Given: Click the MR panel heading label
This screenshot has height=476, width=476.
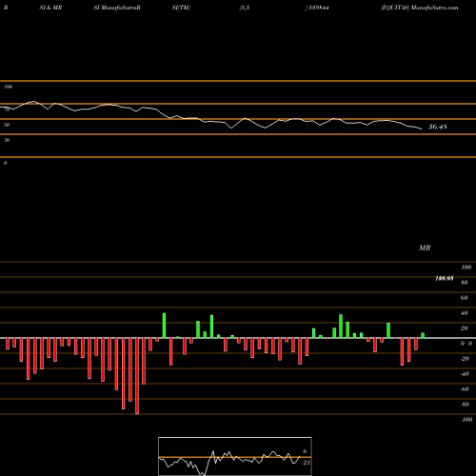Looking at the screenshot, I should click(x=425, y=248).
